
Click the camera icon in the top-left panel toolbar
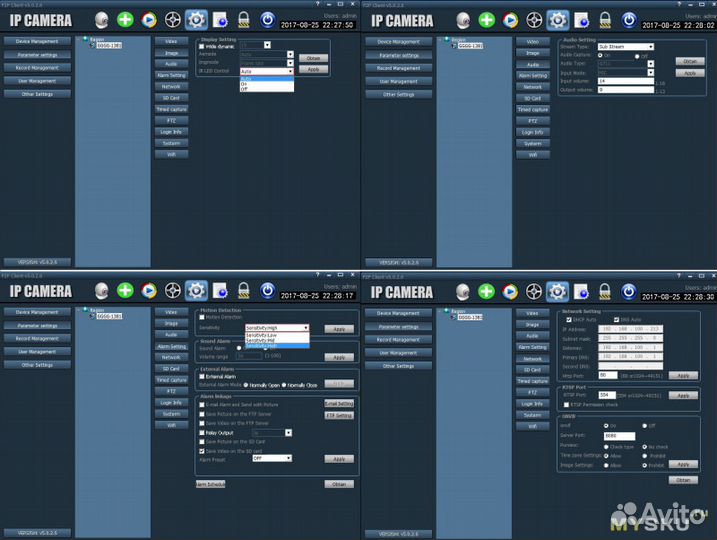[100, 19]
